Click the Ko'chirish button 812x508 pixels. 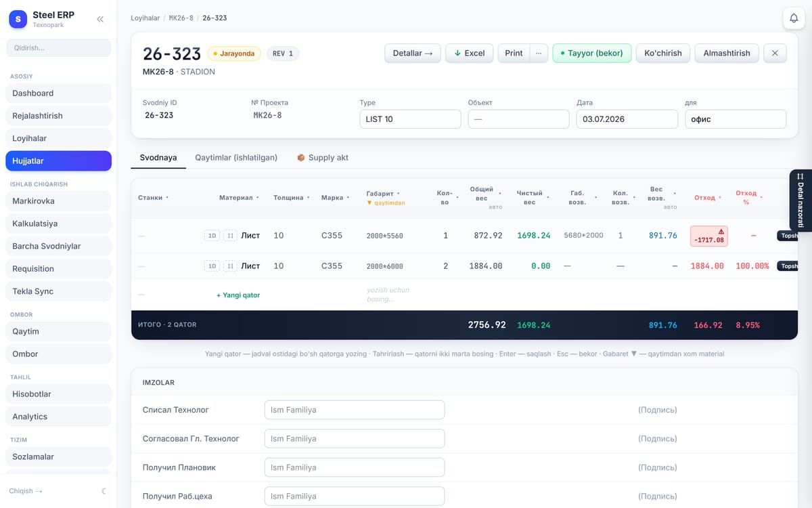[x=663, y=53]
